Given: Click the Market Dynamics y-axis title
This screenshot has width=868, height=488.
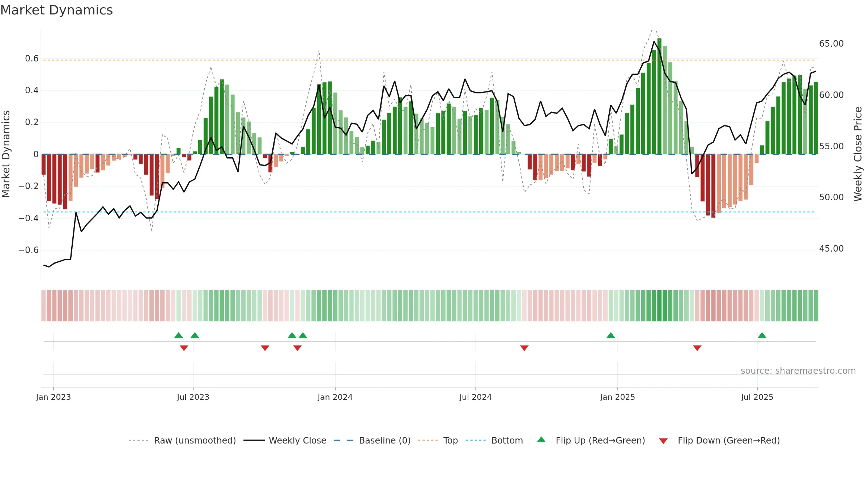Looking at the screenshot, I should coord(6,154).
